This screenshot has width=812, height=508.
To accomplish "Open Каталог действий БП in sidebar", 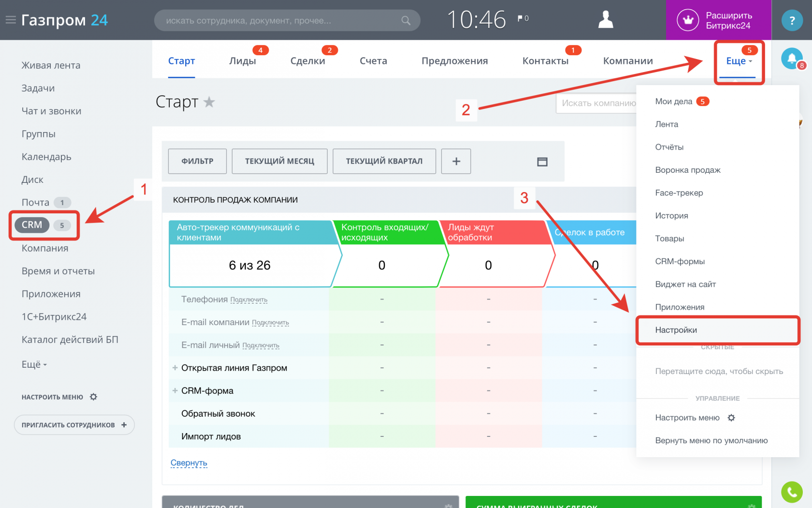I will tap(70, 340).
